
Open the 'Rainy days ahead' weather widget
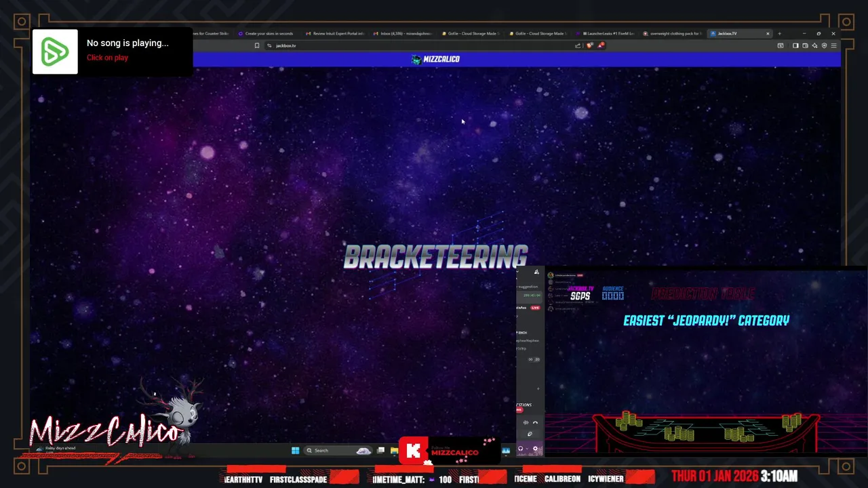[57, 449]
